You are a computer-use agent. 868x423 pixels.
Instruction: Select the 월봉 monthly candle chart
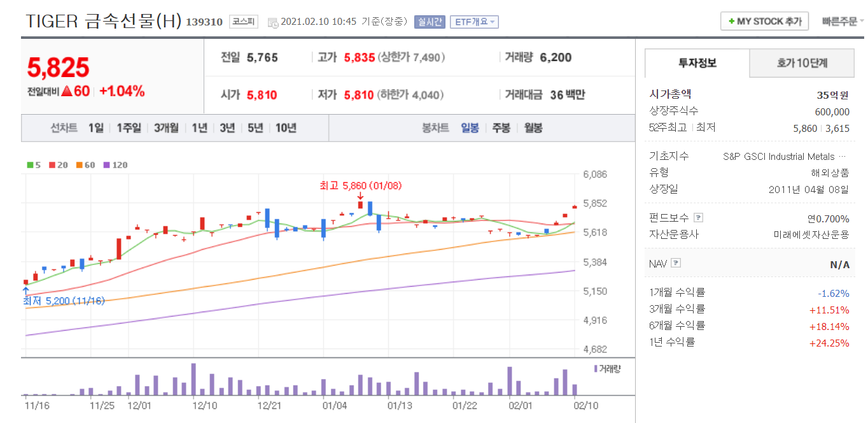coord(533,128)
